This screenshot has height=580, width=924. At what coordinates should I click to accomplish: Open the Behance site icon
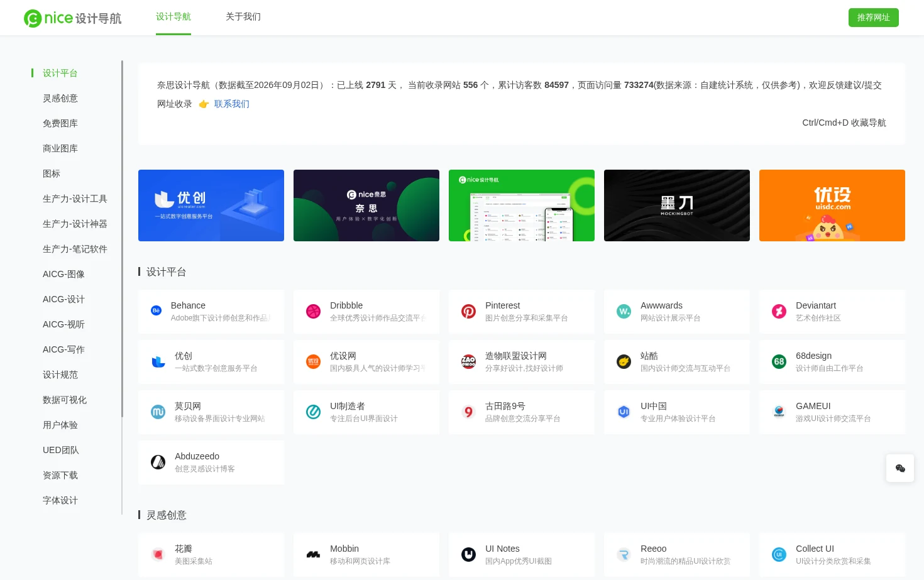click(157, 310)
